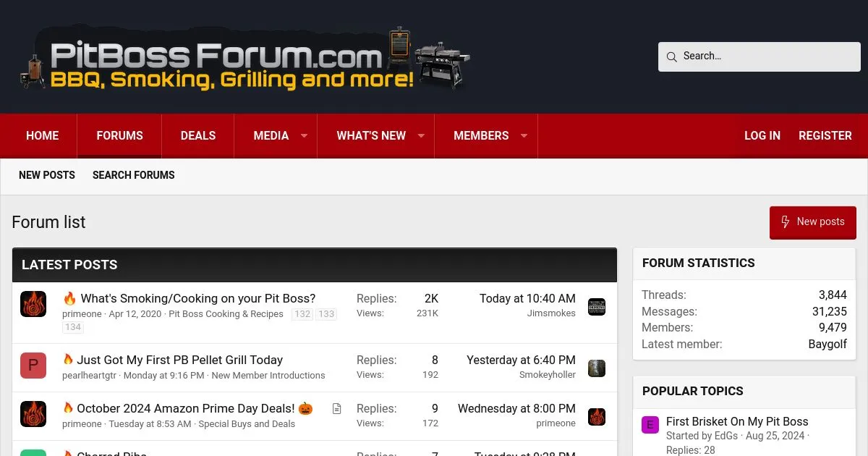Click the 3,844 threads count
868x456 pixels.
tap(833, 295)
